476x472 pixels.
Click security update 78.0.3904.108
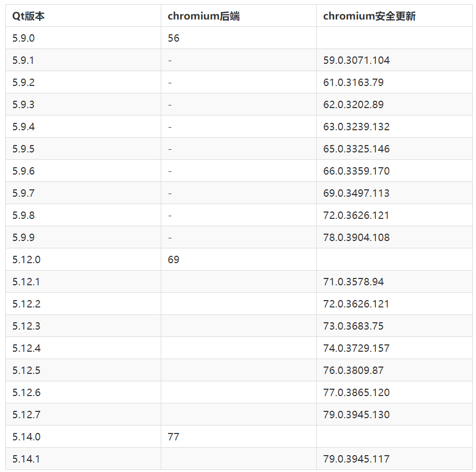coord(357,237)
